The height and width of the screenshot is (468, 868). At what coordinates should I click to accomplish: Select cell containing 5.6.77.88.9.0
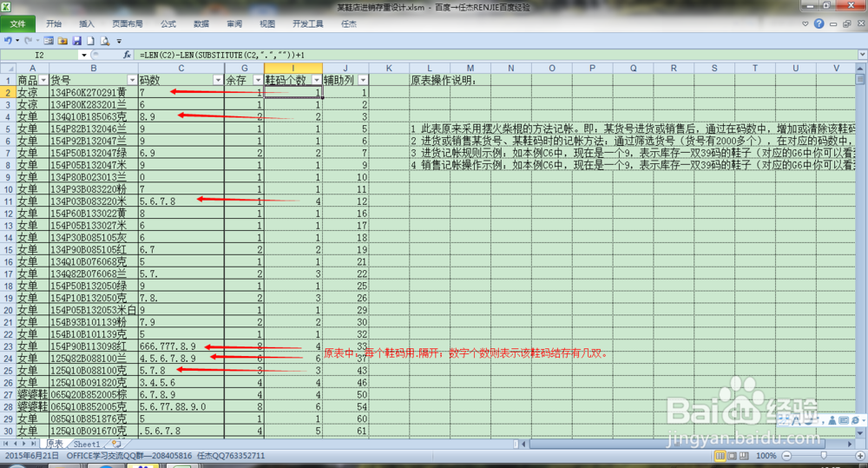[181, 406]
